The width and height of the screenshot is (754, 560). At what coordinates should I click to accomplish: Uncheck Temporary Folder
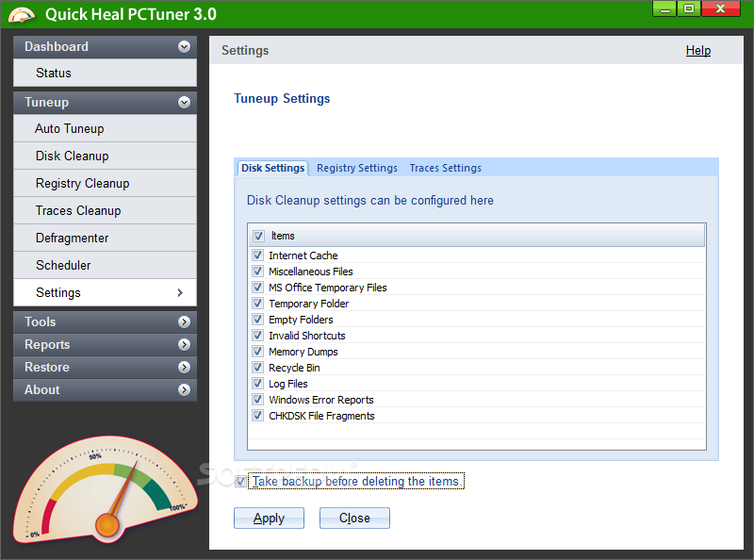pyautogui.click(x=257, y=303)
